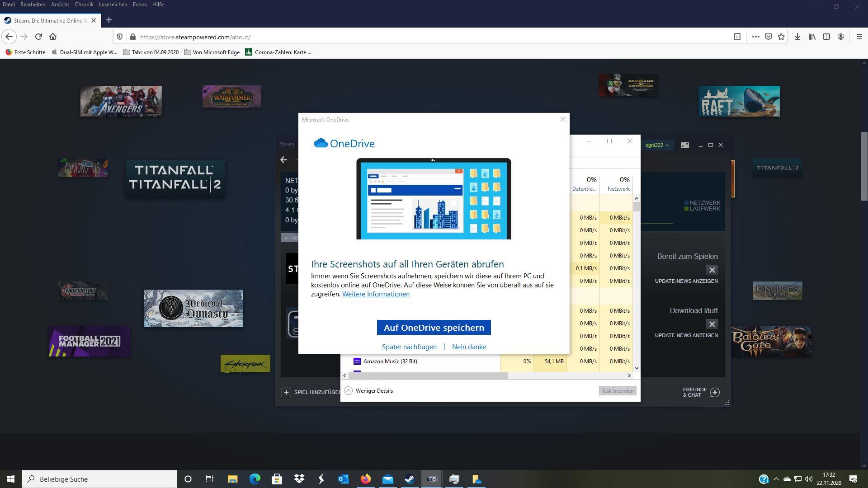Image resolution: width=868 pixels, height=488 pixels.
Task: Click 'Auf OneDrive speichern' button
Action: click(434, 328)
